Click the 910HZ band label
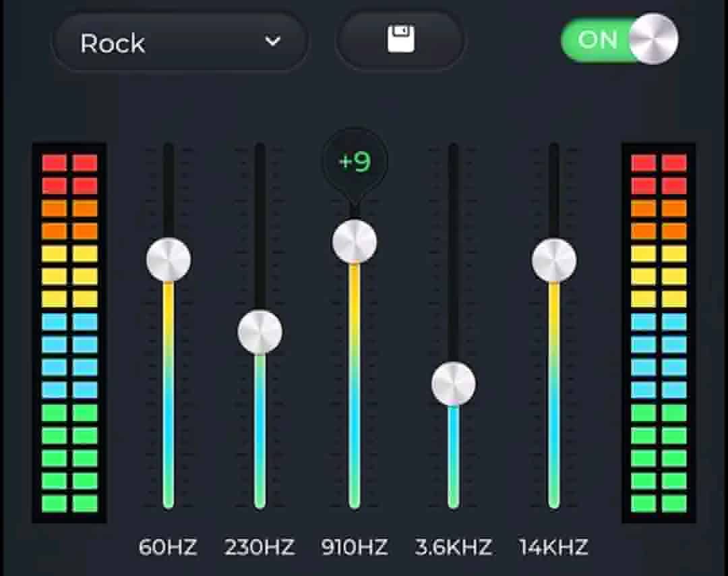 [355, 547]
